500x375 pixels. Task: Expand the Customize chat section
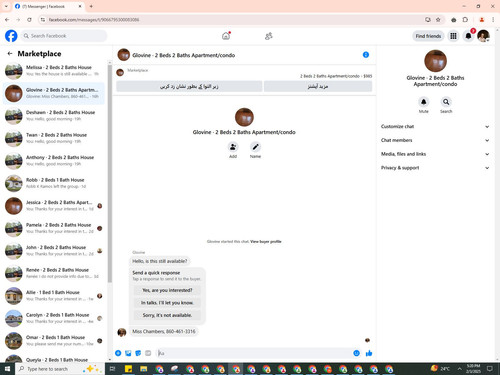tap(435, 127)
